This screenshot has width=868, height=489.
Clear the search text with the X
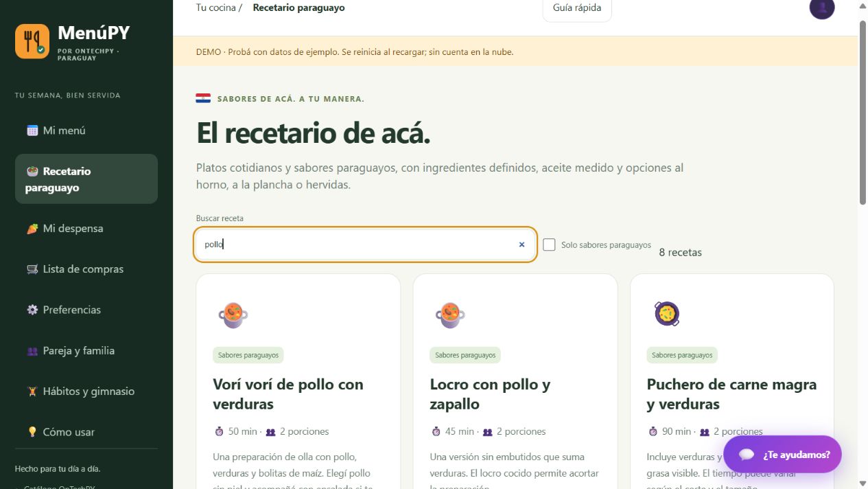(x=521, y=244)
